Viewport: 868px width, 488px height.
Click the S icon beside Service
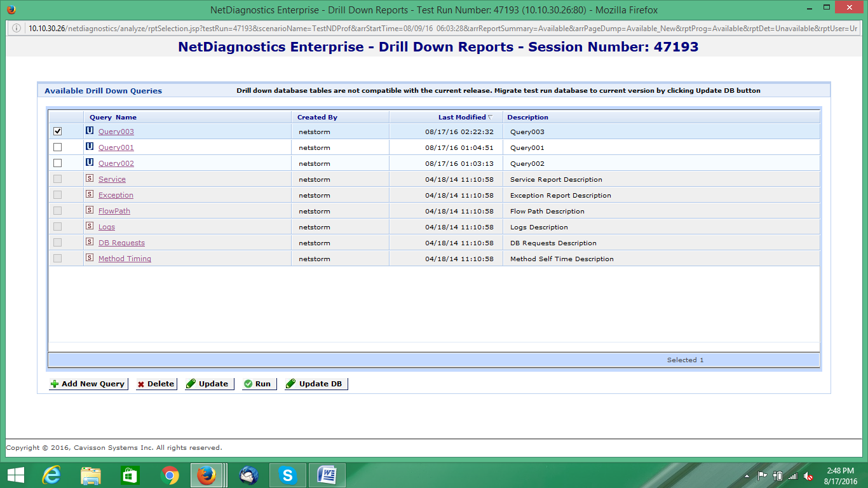point(90,179)
